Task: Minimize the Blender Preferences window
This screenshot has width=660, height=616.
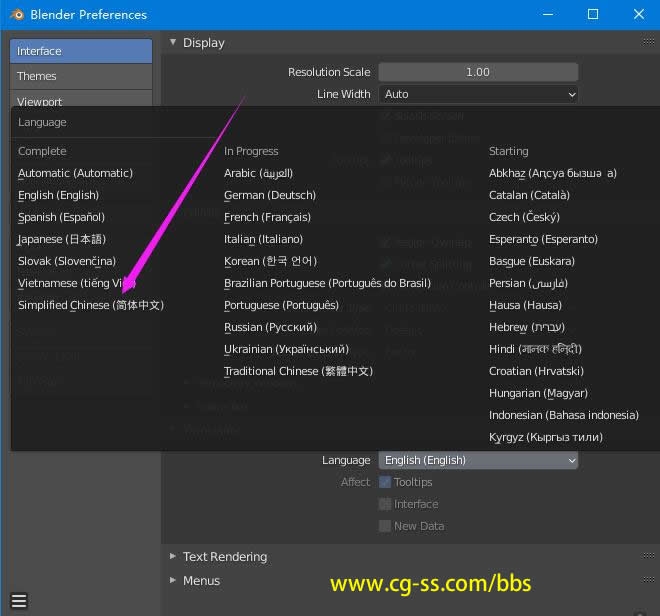Action: [547, 14]
